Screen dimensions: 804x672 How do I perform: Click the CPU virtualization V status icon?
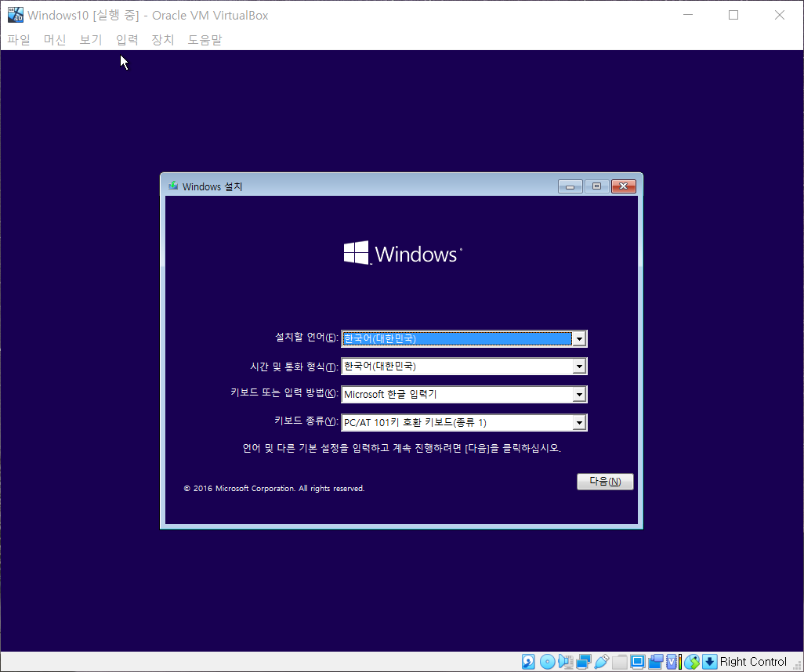(672, 662)
